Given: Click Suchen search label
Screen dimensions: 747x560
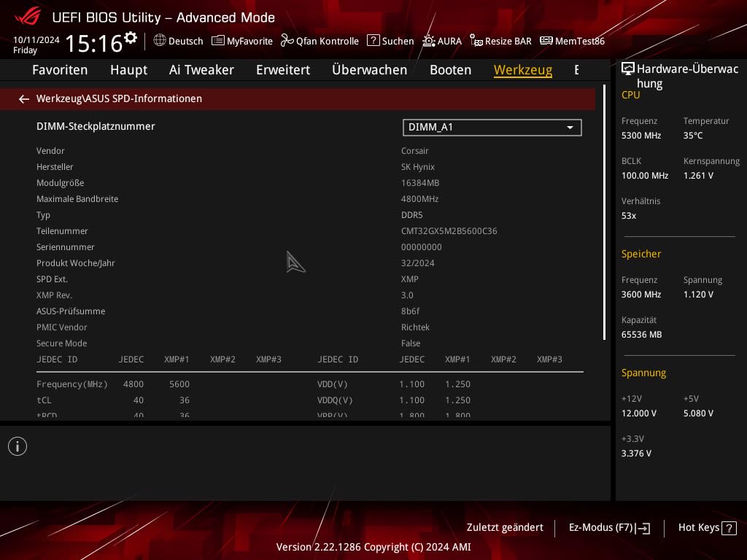Looking at the screenshot, I should tap(398, 41).
